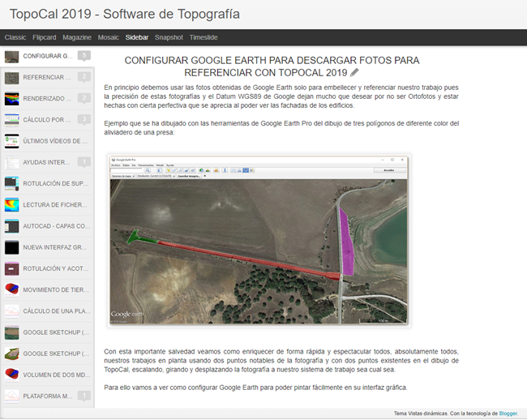Select sidebar post VOLUMEN DE DOS MD...

[x=47, y=375]
